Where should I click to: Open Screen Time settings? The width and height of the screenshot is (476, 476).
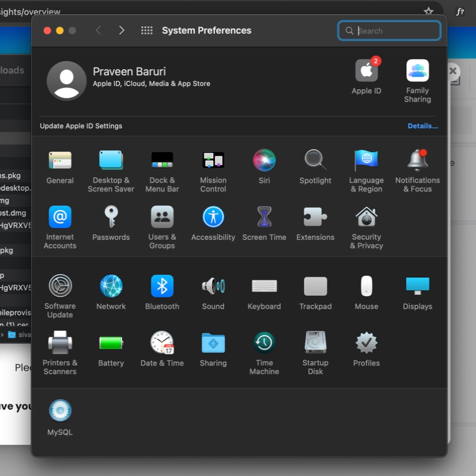[x=264, y=224]
